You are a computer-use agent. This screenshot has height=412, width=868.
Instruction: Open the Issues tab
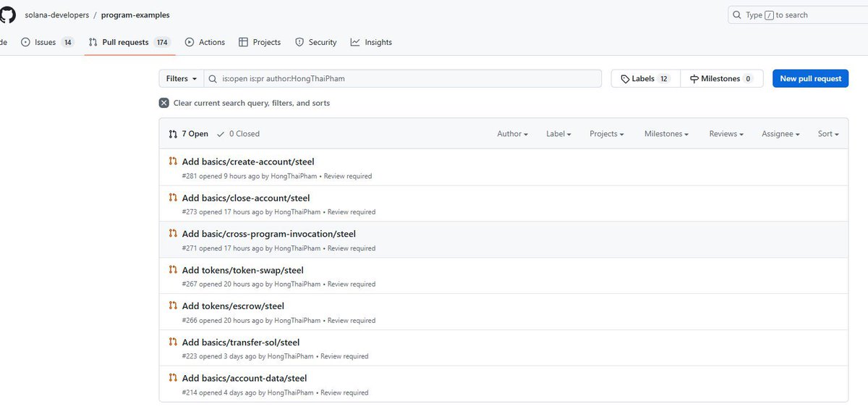point(47,42)
